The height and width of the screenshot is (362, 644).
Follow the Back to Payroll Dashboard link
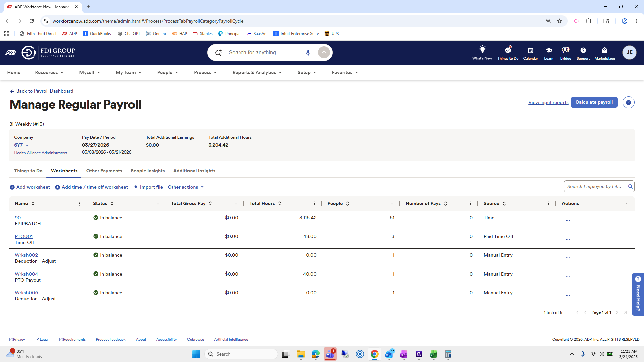click(x=45, y=91)
